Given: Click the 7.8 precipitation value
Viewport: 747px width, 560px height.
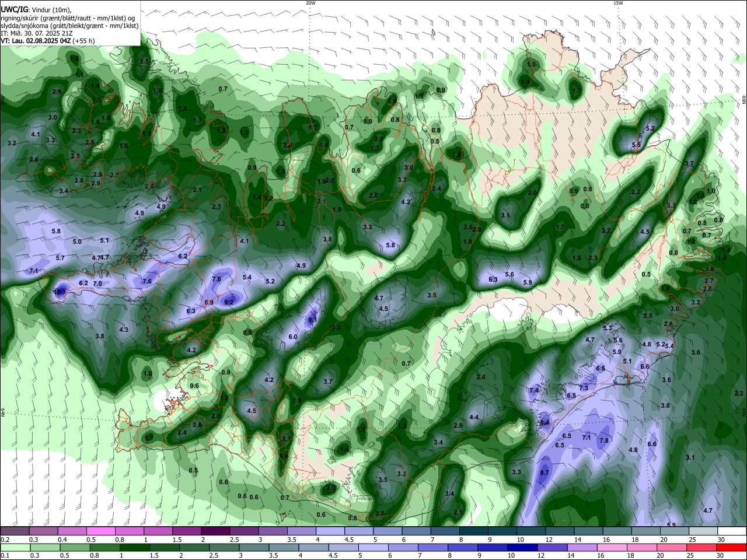Looking at the screenshot, I should click(604, 440).
